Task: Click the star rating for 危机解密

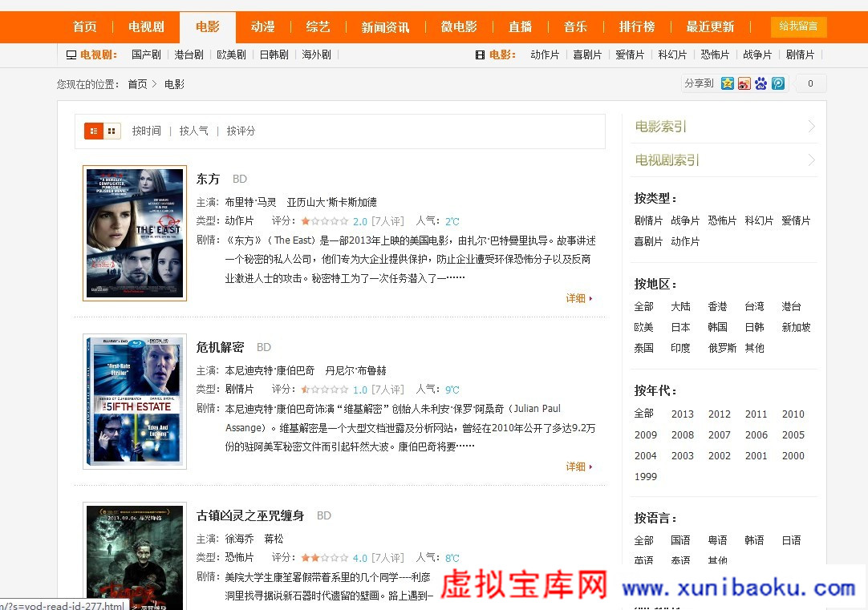Action: (x=324, y=390)
